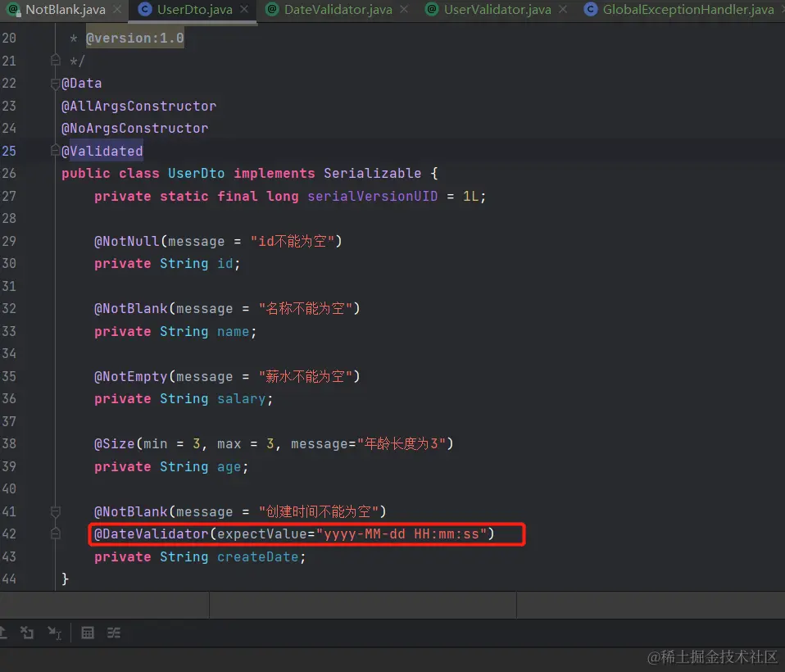
Task: Collapse the comment fold marker at line 21
Action: (56, 61)
